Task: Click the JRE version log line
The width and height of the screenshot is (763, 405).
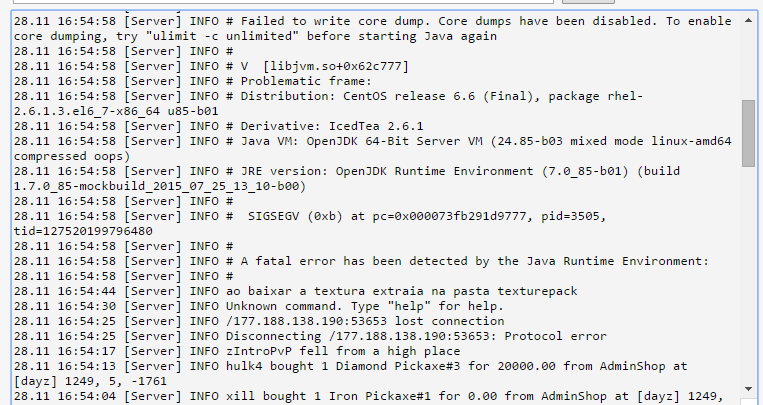Action: [347, 179]
